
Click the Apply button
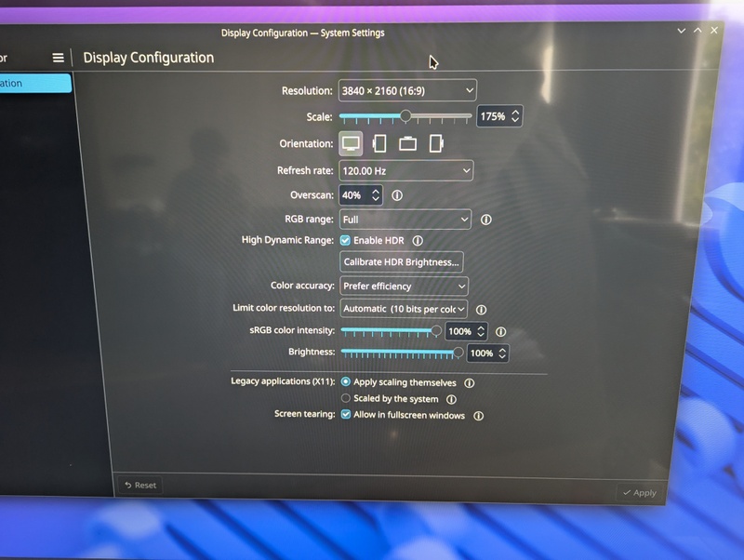(640, 493)
